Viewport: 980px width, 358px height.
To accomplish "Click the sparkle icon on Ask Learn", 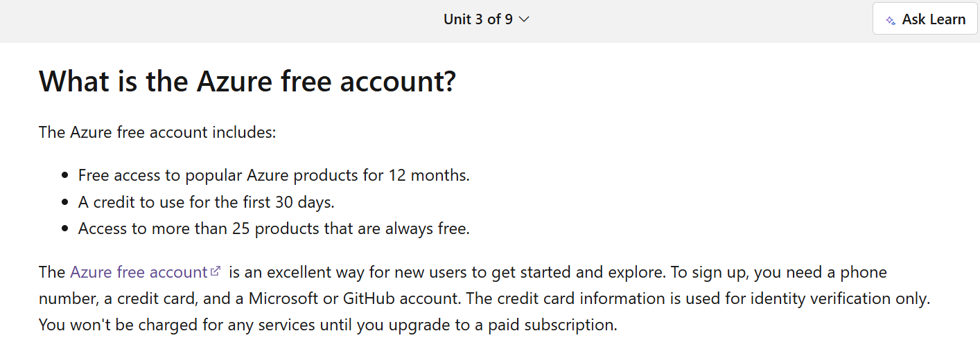I will [x=891, y=20].
